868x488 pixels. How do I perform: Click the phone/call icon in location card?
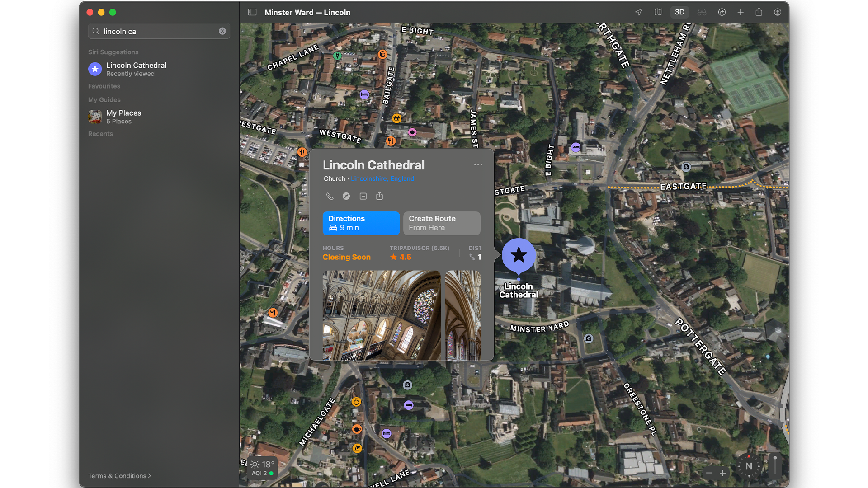pyautogui.click(x=330, y=196)
